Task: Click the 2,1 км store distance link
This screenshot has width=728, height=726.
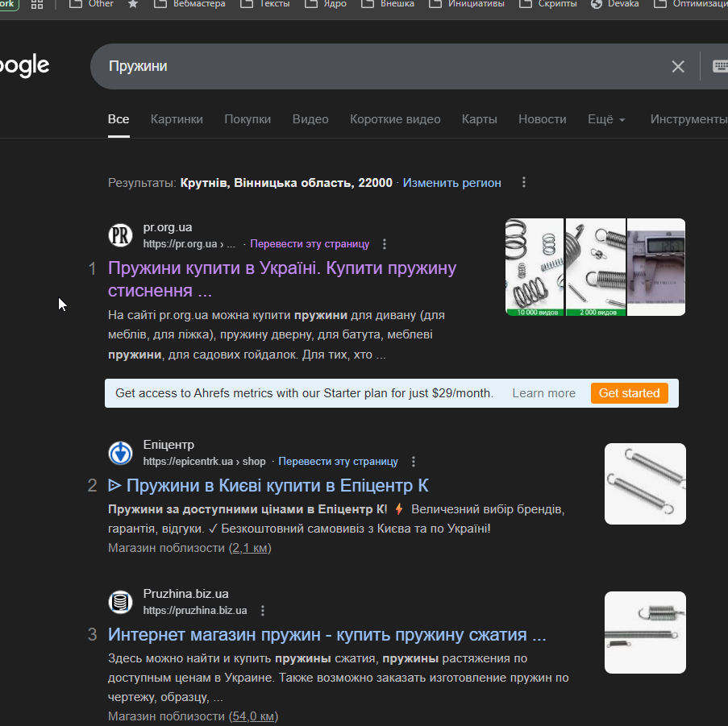Action: (x=250, y=548)
